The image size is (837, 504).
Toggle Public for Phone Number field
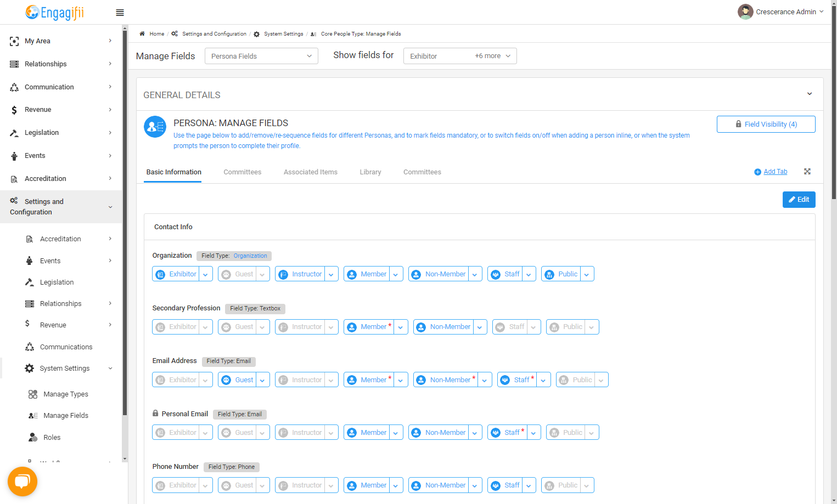click(x=560, y=485)
